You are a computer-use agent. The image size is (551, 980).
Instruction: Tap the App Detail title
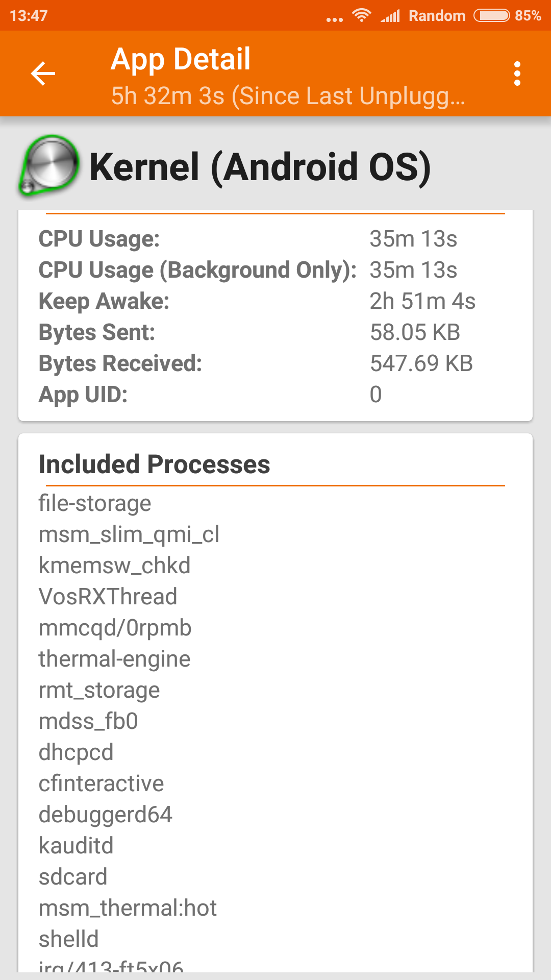[181, 59]
